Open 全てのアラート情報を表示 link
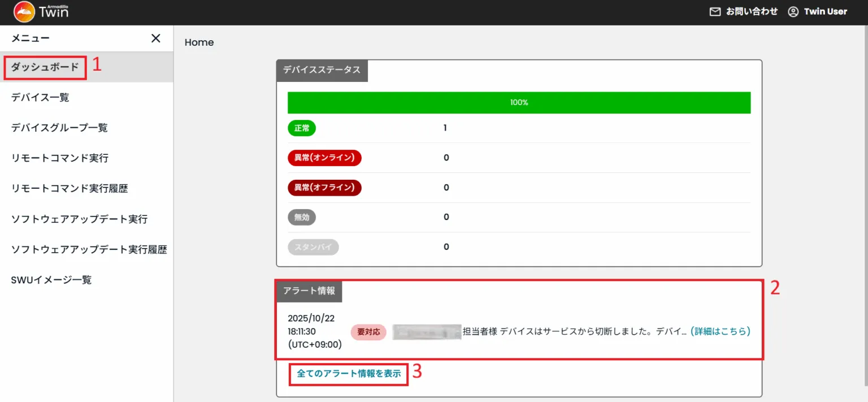This screenshot has width=868, height=402. point(348,374)
